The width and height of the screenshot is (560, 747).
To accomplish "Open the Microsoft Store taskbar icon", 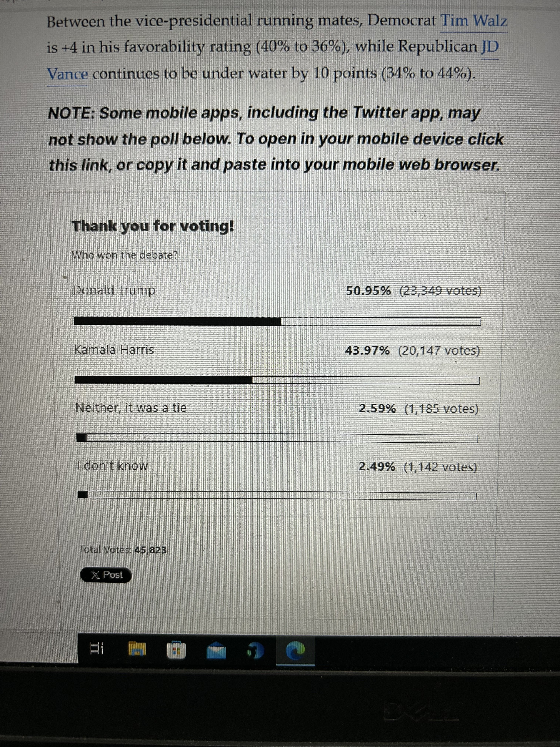I will click(176, 650).
